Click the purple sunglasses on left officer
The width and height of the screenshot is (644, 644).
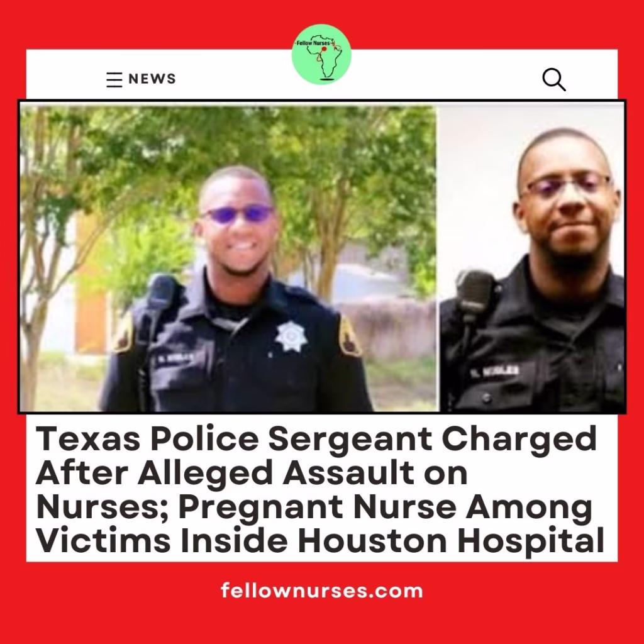pyautogui.click(x=237, y=214)
